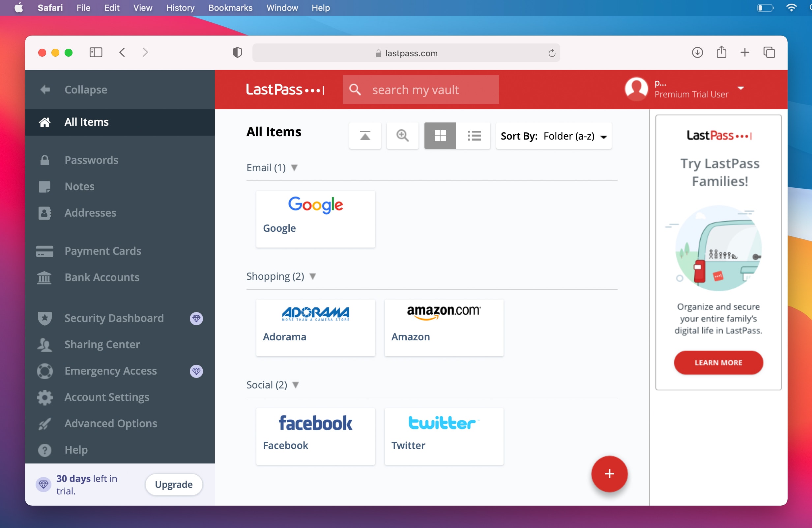Select Passwords in the sidebar
This screenshot has width=812, height=528.
(x=91, y=160)
